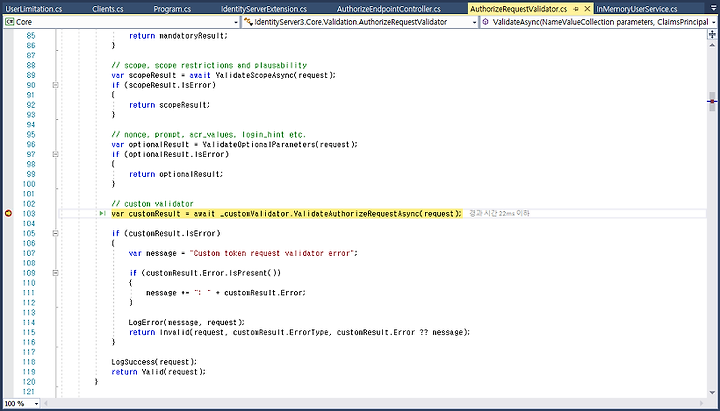The height and width of the screenshot is (411, 720).
Task: Collapse the if block at line 90
Action: [x=55, y=85]
